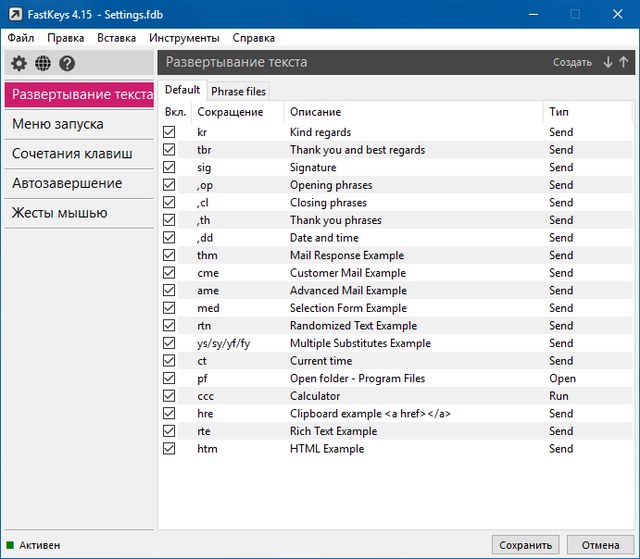Move entry up with up arrow
The height and width of the screenshot is (559, 640).
point(624,62)
